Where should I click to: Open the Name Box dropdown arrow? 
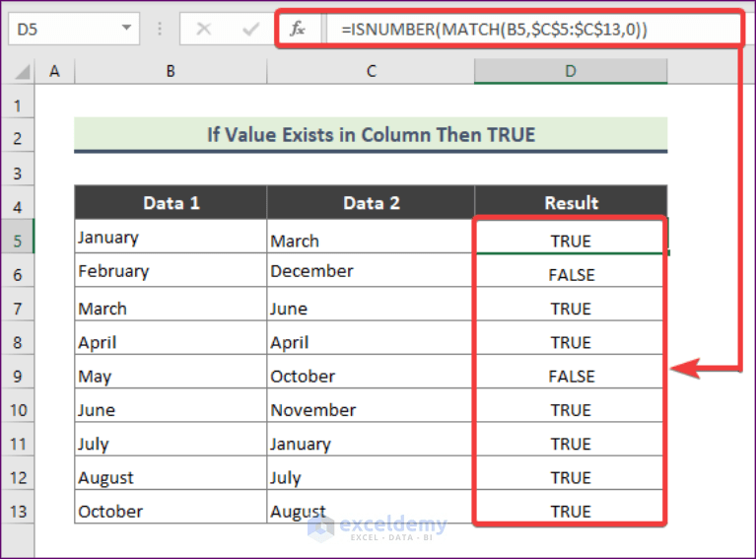tap(126, 28)
